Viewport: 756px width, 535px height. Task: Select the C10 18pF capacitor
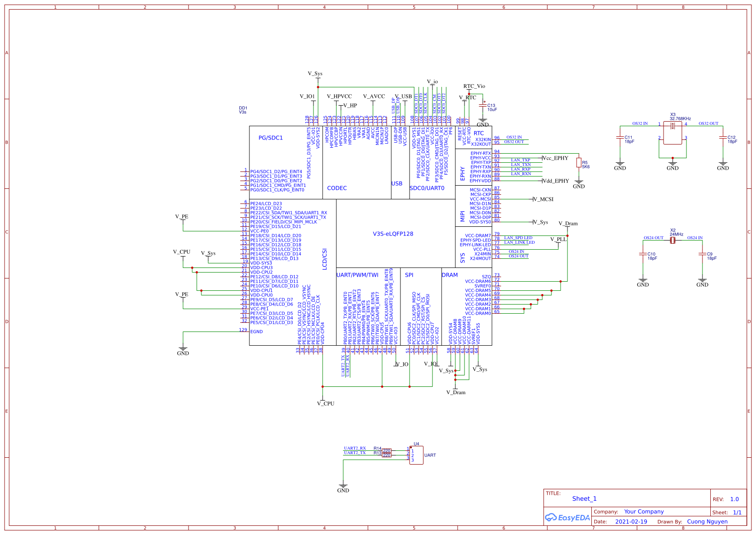click(643, 254)
